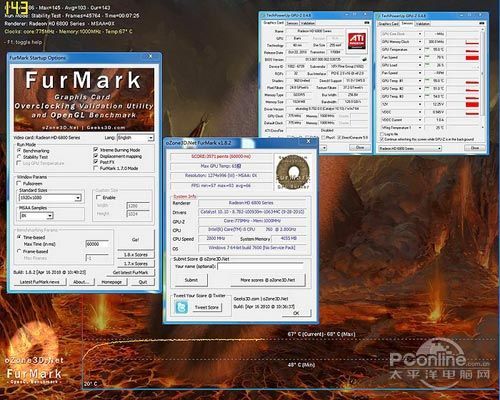Viewport: 500px width, 400px height.
Task: Check Log to file in GPU-Z Sensors
Action: click(382, 134)
